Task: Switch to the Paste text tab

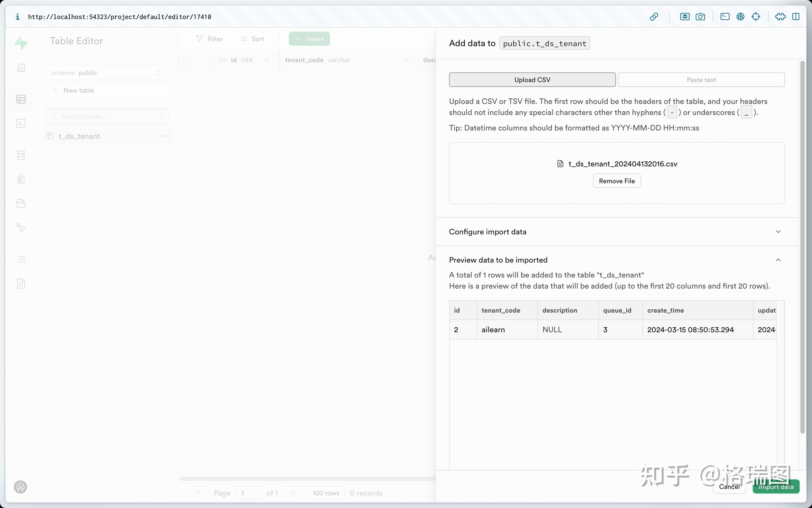Action: 701,80
